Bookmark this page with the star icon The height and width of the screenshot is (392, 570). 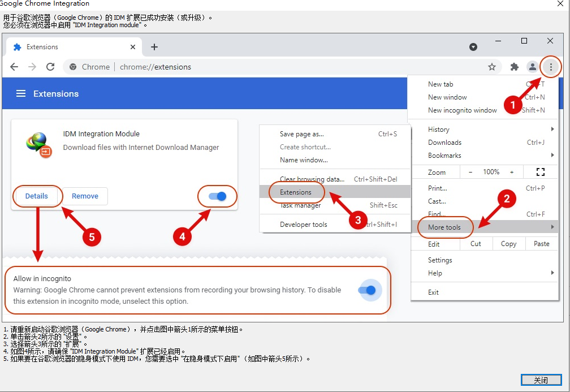pyautogui.click(x=492, y=67)
